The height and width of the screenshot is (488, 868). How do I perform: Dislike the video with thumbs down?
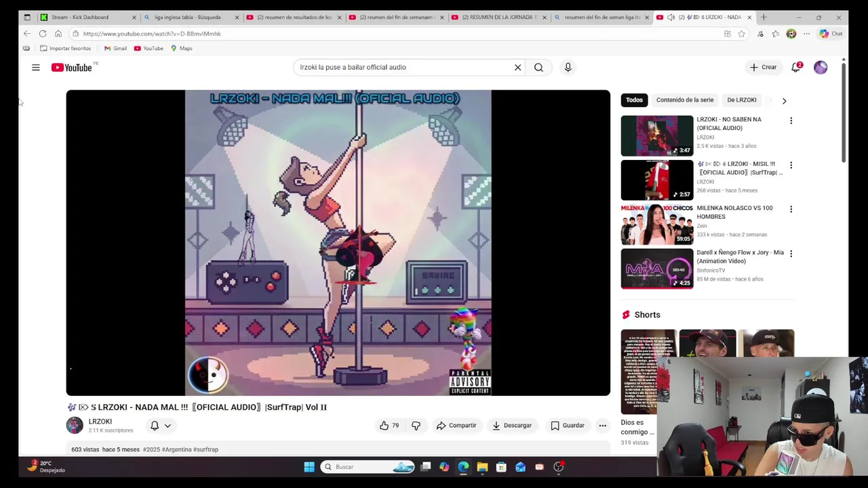(x=416, y=426)
